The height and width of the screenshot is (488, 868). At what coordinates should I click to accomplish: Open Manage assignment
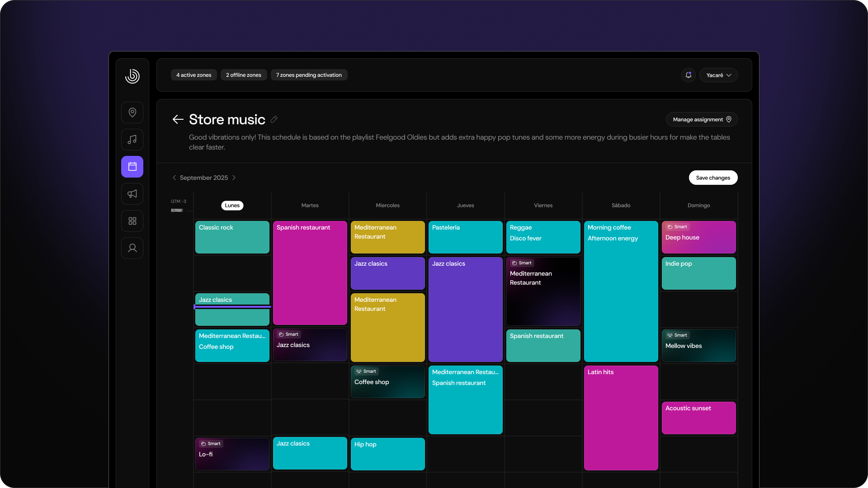click(701, 119)
